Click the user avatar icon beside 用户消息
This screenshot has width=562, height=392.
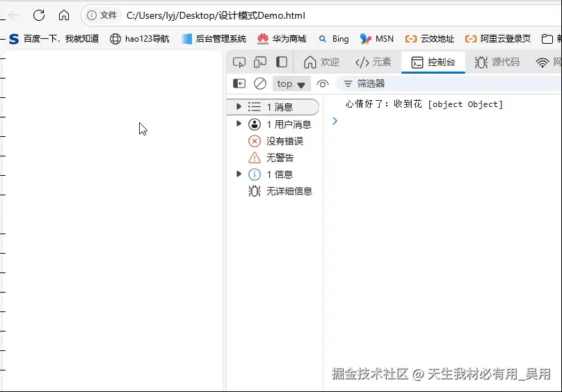coord(255,124)
